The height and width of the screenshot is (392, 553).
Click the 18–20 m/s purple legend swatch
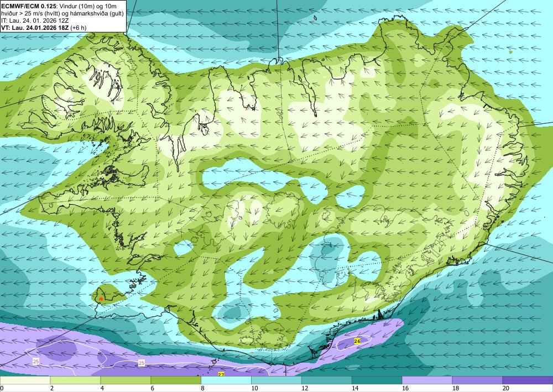click(x=477, y=380)
